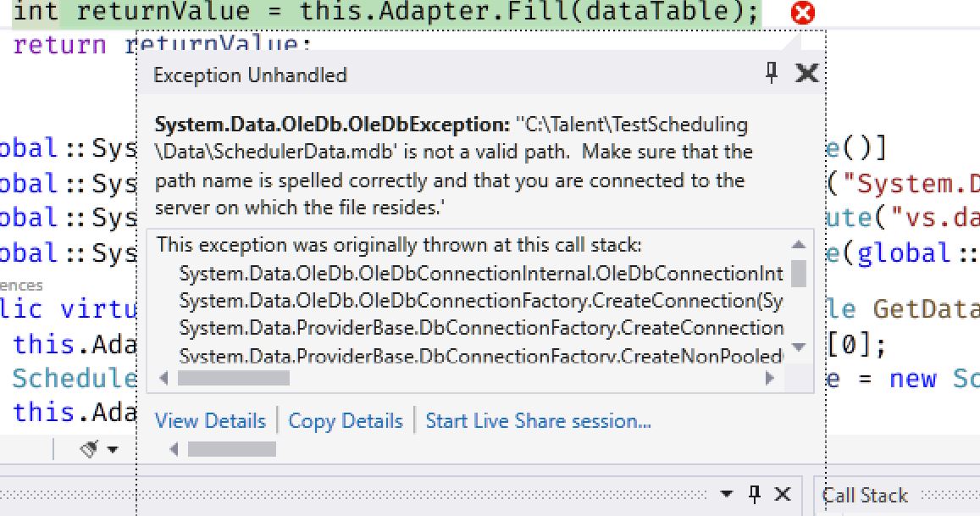Click the call stack horizontal scroll right arrow
Viewport: 980px width, 516px height.
pos(770,378)
